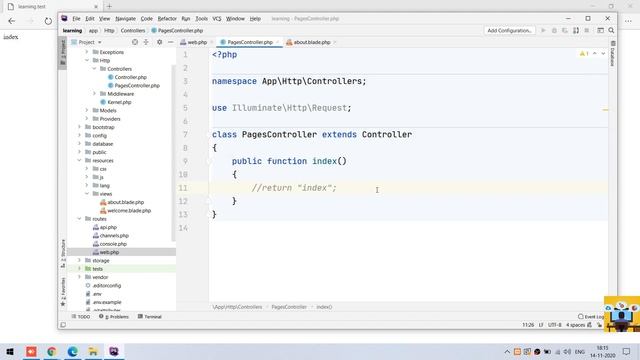Click locate file target icon in Project panel

(135, 42)
